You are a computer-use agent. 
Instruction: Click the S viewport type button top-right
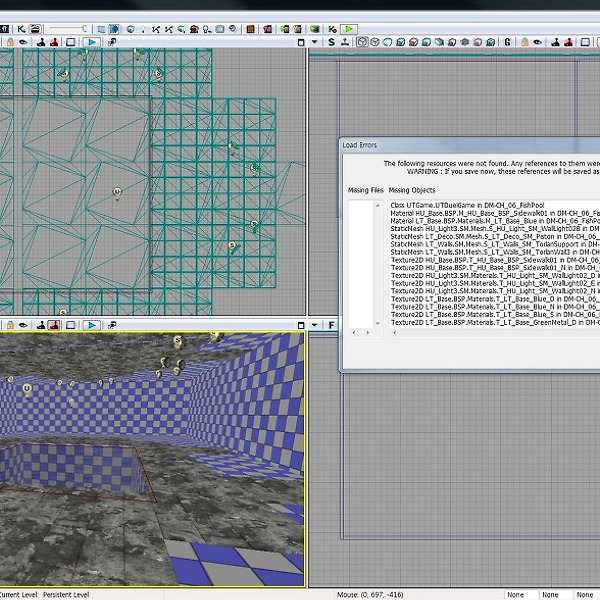[x=331, y=42]
